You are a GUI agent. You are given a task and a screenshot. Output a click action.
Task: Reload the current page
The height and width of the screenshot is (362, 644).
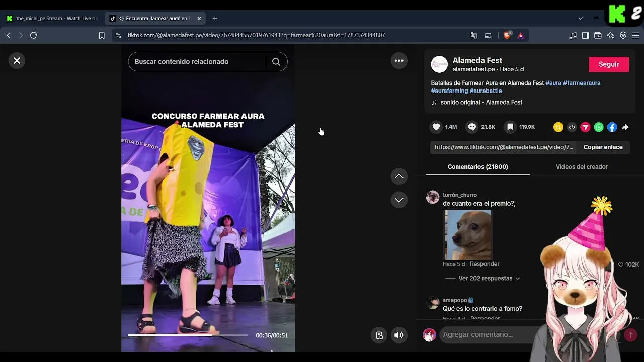[x=34, y=35]
